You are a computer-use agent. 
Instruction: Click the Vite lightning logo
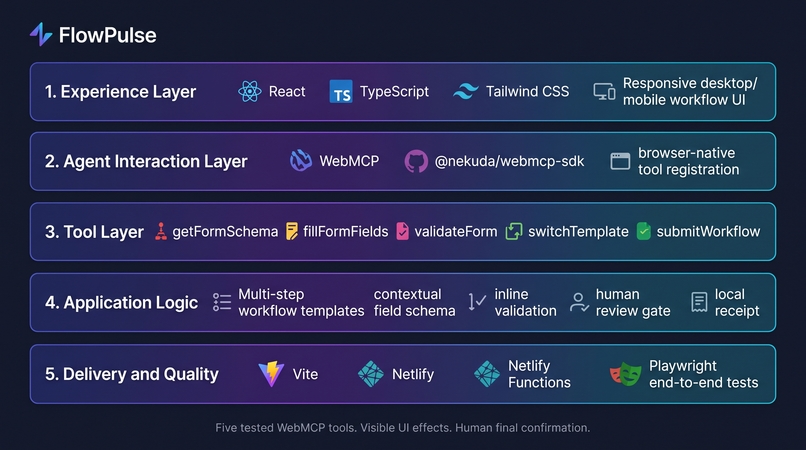point(271,374)
